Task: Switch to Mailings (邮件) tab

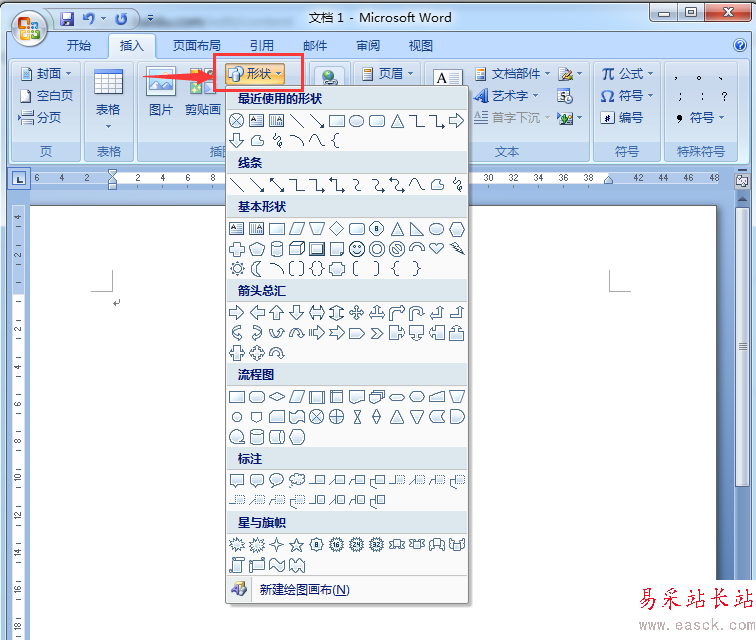Action: tap(315, 46)
